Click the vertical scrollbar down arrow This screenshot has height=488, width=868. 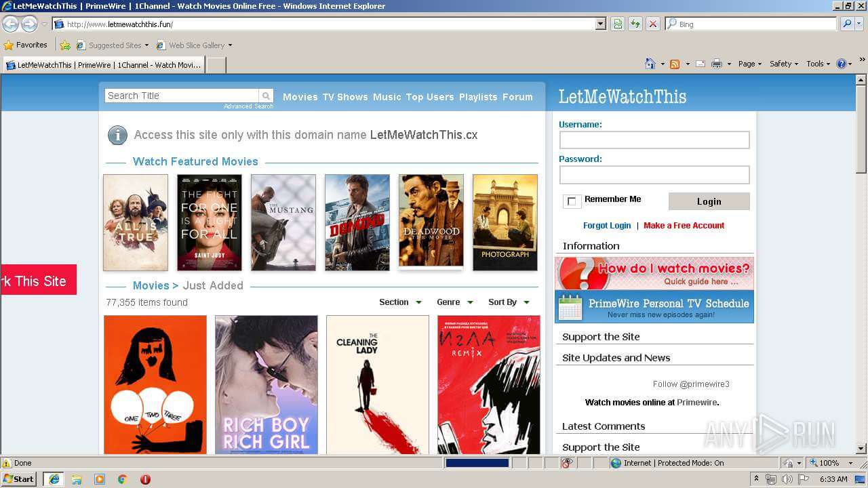[x=861, y=448]
